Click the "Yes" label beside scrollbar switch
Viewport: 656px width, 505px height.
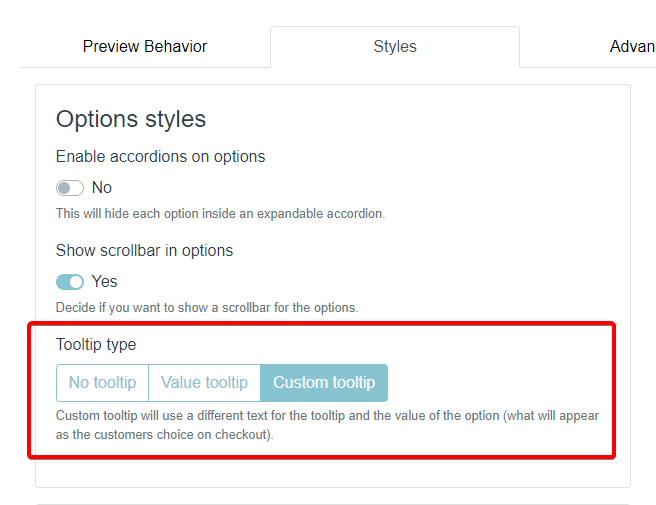105,282
